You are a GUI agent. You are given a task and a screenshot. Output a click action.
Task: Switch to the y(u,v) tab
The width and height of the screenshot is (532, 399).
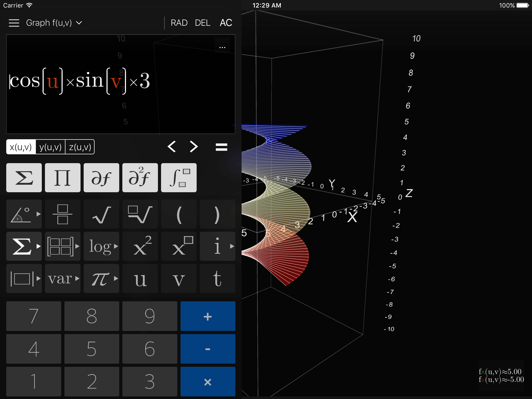50,147
